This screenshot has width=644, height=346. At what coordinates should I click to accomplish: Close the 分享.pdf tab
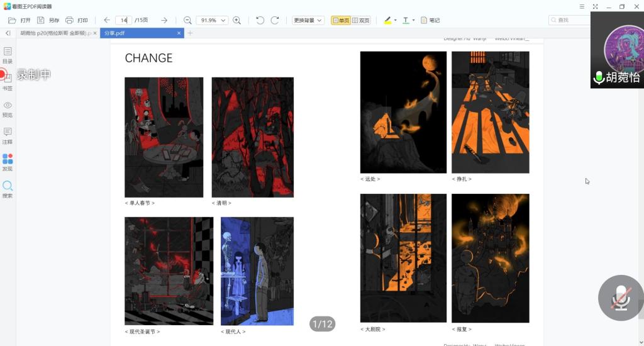[x=179, y=33]
